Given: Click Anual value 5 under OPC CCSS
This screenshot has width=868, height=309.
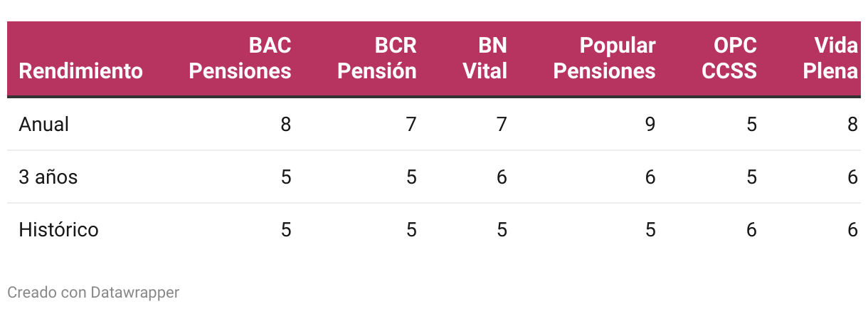Looking at the screenshot, I should (752, 124).
